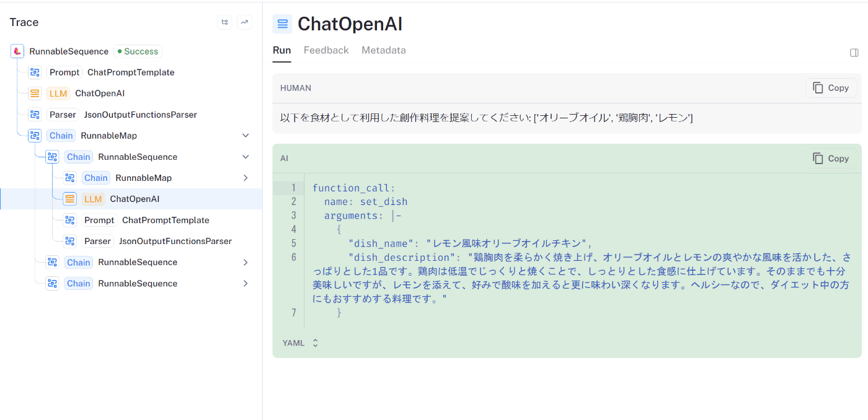Click the ChatOpenAI header LLM icon
Image resolution: width=868 pixels, height=420 pixels.
pos(283,24)
